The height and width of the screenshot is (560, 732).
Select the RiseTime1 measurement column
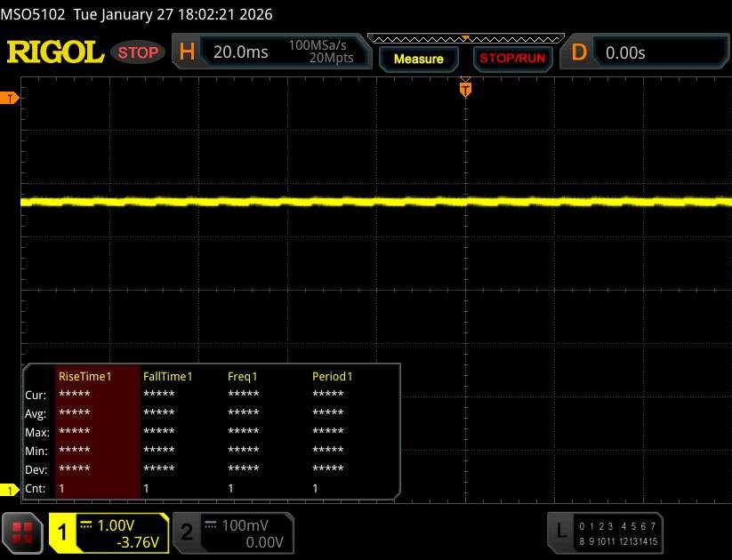pyautogui.click(x=85, y=376)
